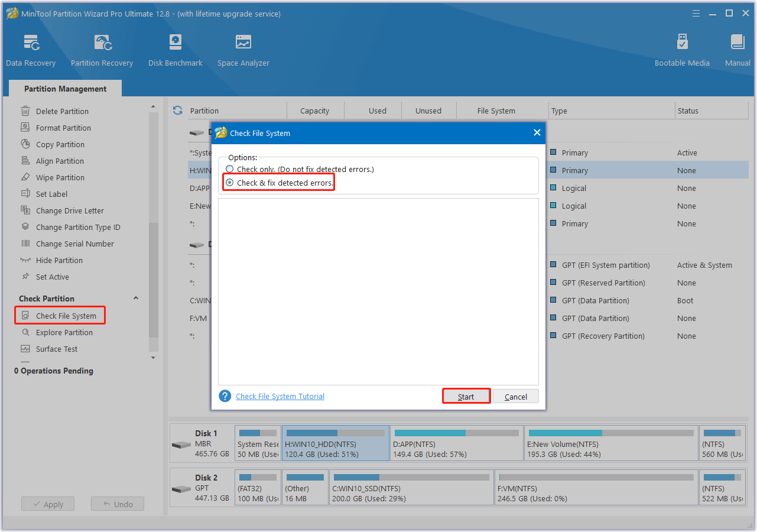Sort by Unused column header
757x532 pixels.
(x=428, y=111)
